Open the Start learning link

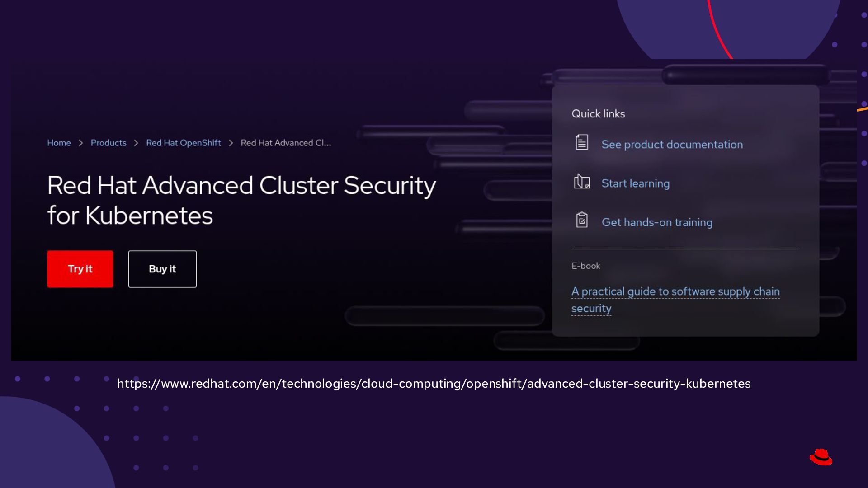point(635,183)
